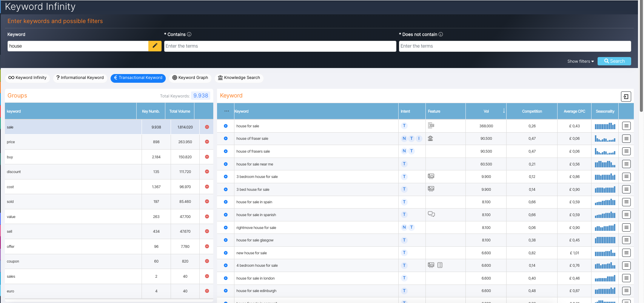
Task: Remove the 'buy' group with red minus icon
Action: 207,157
